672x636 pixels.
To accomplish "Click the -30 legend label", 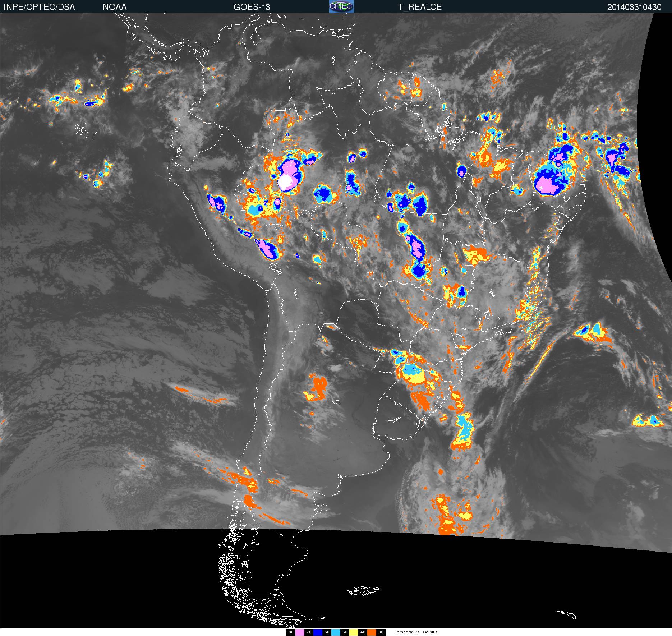I will (380, 632).
